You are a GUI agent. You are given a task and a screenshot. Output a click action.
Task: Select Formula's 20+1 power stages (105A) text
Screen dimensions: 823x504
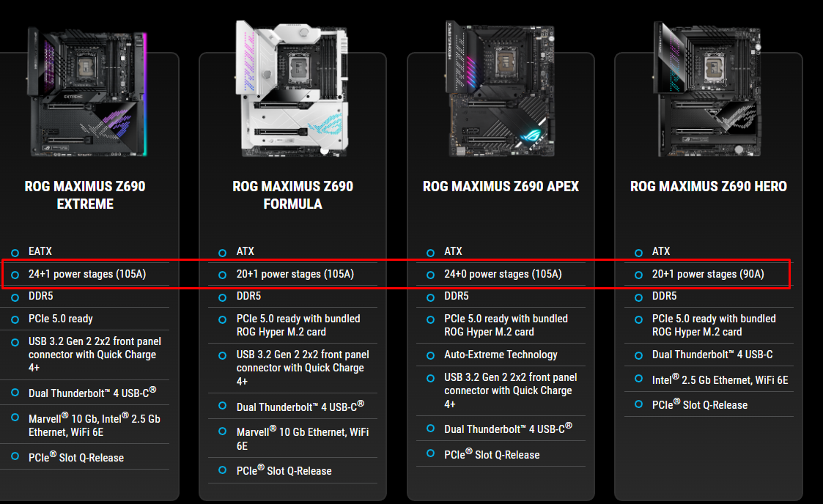295,274
